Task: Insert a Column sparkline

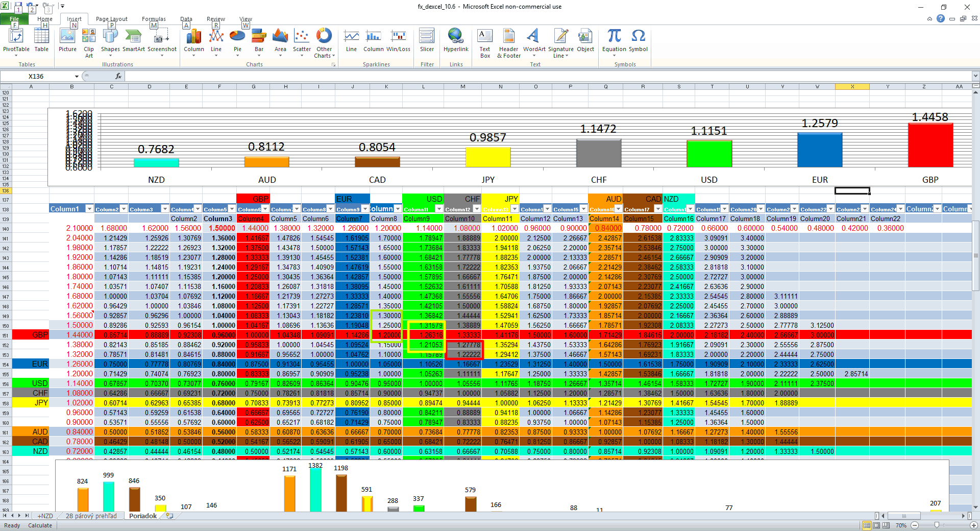Action: (373, 41)
